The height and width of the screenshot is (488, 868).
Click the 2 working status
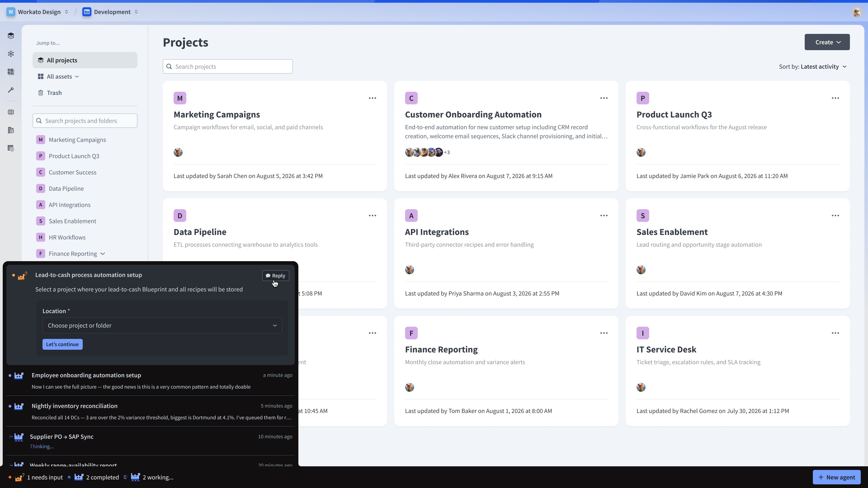149,477
